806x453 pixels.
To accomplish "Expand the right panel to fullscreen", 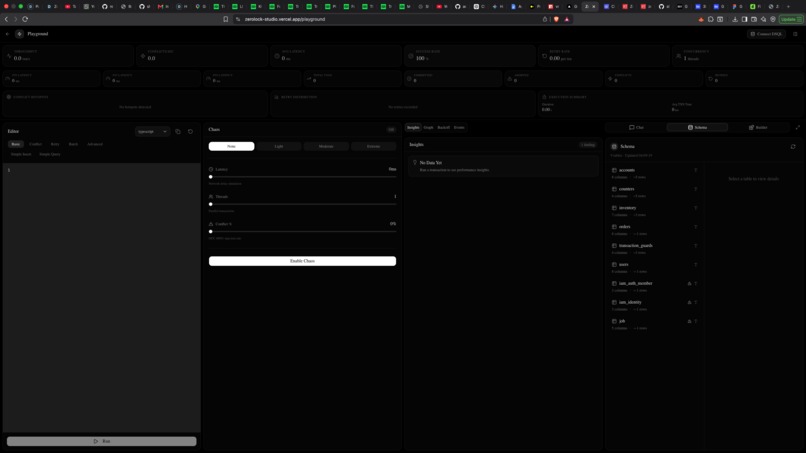I will (x=798, y=128).
